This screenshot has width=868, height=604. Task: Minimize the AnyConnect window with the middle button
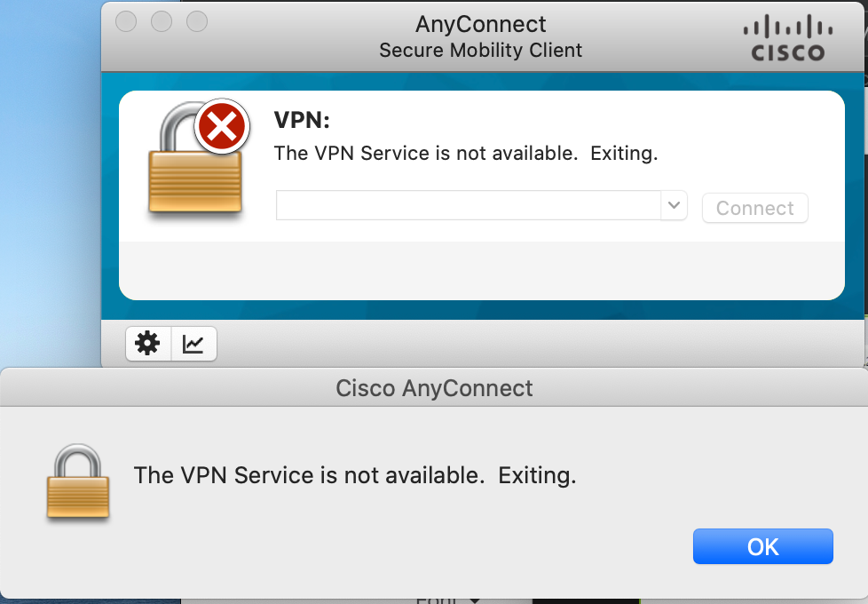162,21
